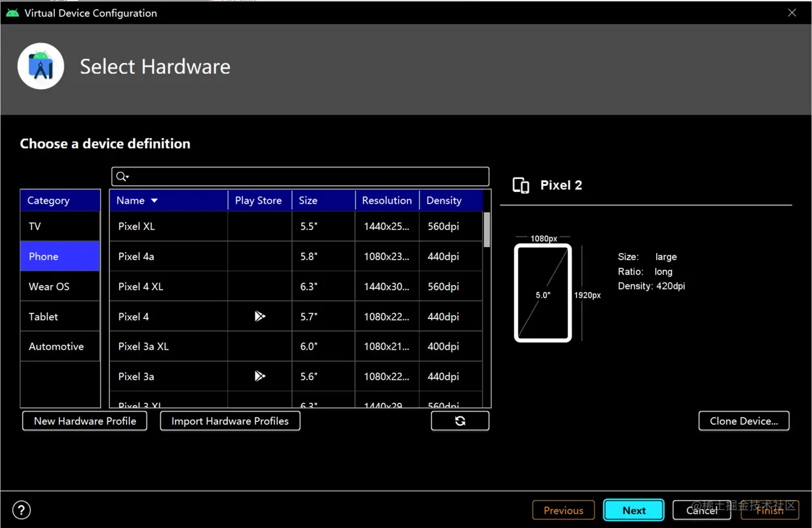This screenshot has width=812, height=528.
Task: Sort by Play Store column header
Action: coord(259,200)
